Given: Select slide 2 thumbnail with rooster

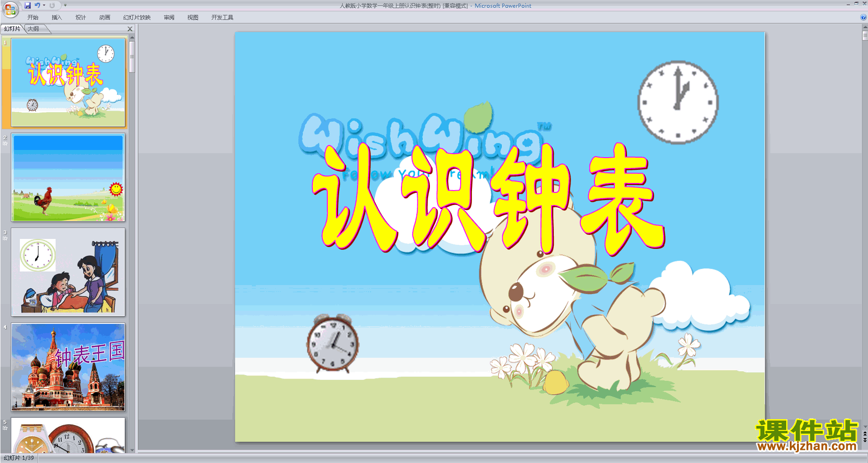Looking at the screenshot, I should click(x=68, y=178).
